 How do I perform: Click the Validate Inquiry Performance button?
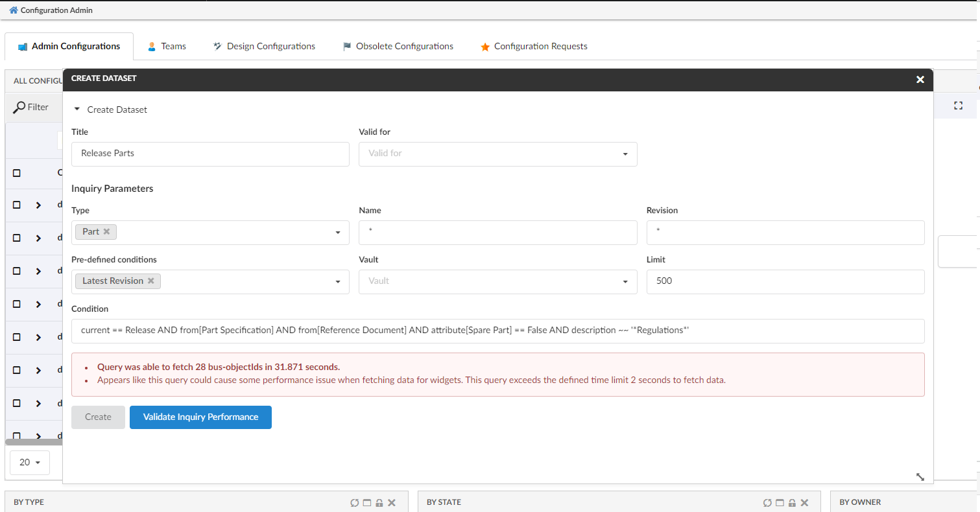click(x=200, y=417)
